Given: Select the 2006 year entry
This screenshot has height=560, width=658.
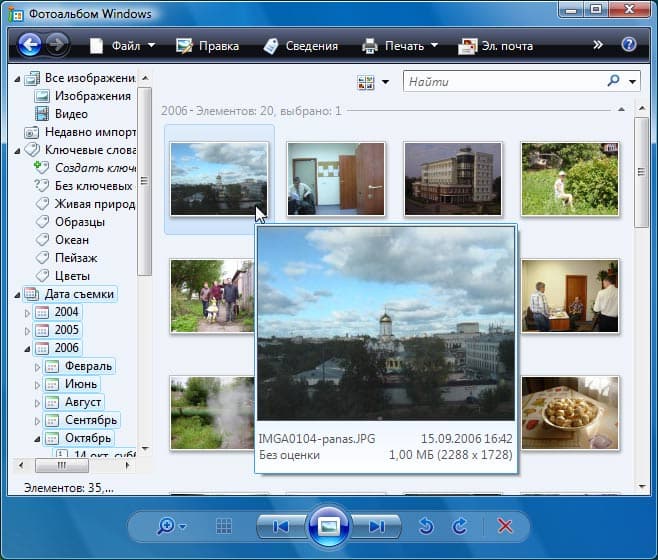Looking at the screenshot, I should [x=66, y=348].
